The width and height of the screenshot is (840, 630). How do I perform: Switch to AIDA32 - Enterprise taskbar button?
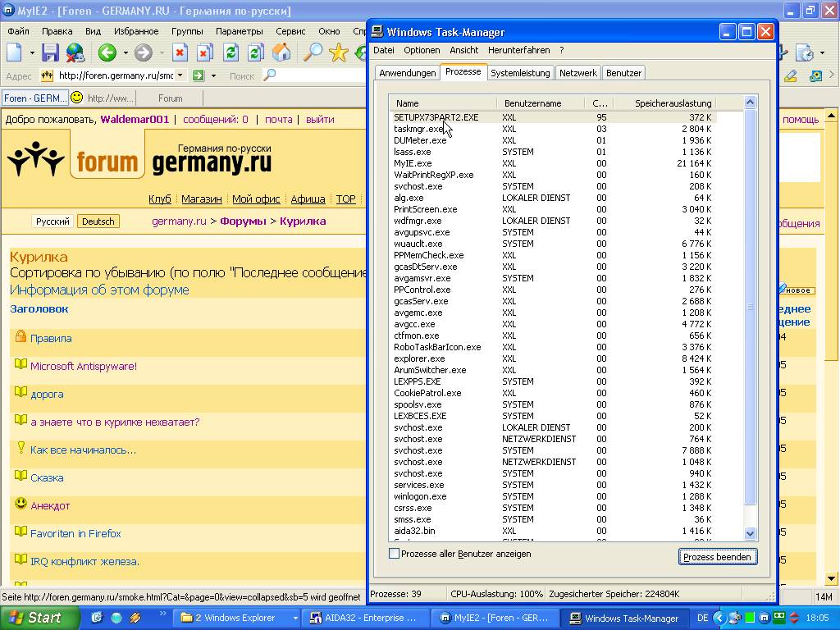click(x=365, y=618)
